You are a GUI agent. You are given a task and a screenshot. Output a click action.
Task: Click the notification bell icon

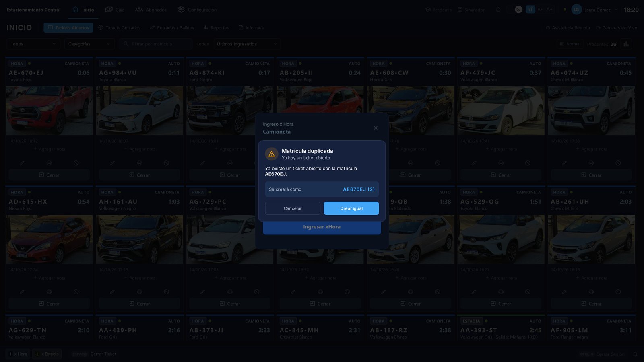pyautogui.click(x=635, y=354)
